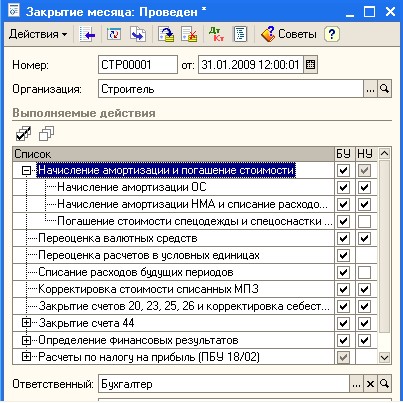Screen dimensions: 403x403
Task: Toggle НУ checkbox for Переоценка валютных средств
Action: point(364,238)
